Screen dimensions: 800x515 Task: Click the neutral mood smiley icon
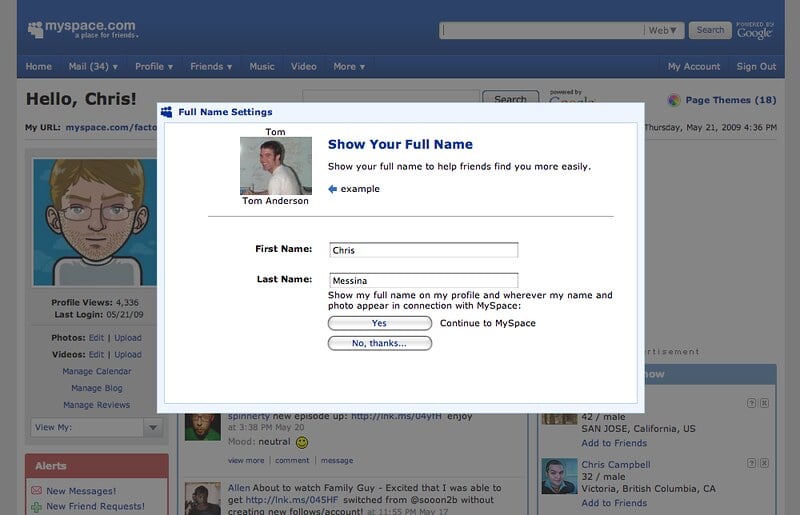click(302, 443)
